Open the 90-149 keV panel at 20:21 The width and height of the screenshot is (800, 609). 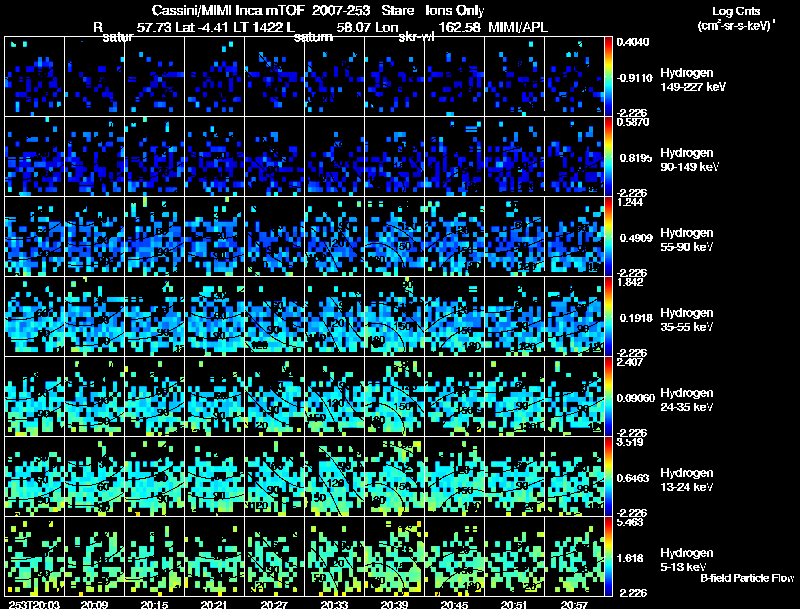point(214,156)
